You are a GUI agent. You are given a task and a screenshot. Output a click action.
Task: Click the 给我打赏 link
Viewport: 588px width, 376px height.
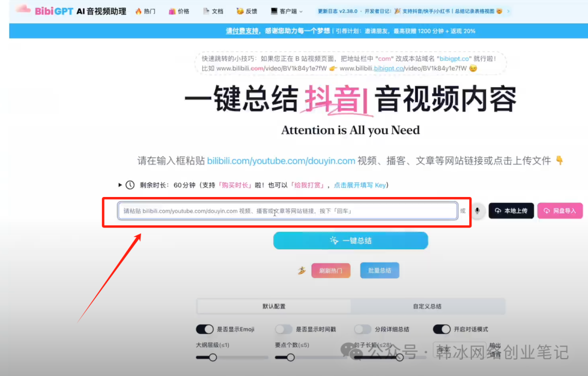pyautogui.click(x=308, y=185)
